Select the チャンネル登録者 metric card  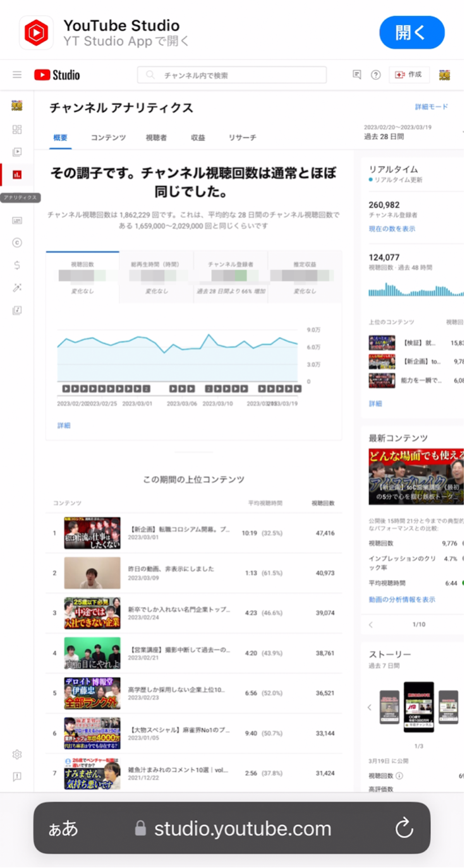click(x=231, y=277)
